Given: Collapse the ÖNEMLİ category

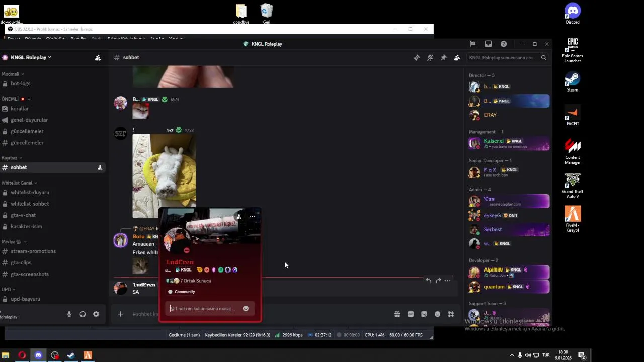Looking at the screenshot, I should tap(16, 99).
